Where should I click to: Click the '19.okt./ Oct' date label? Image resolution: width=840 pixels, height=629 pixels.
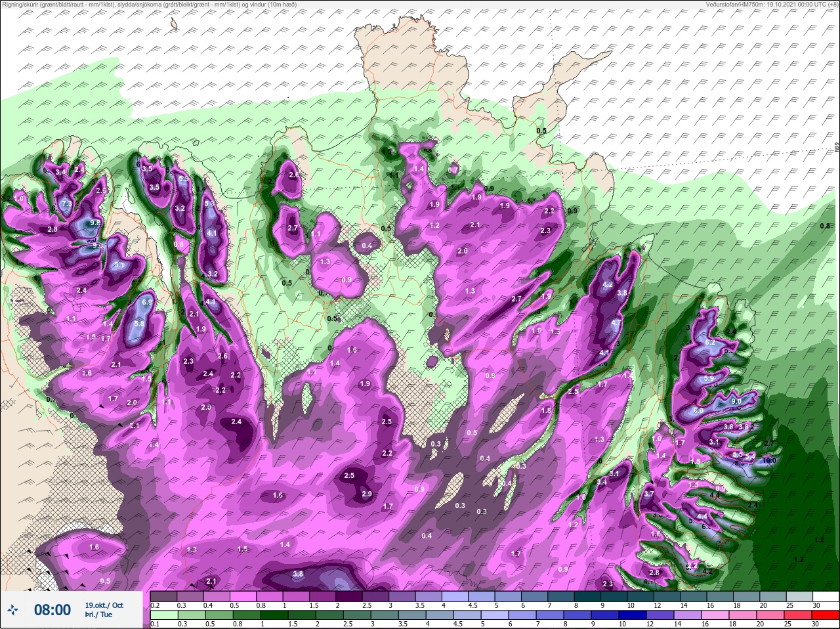click(x=104, y=605)
